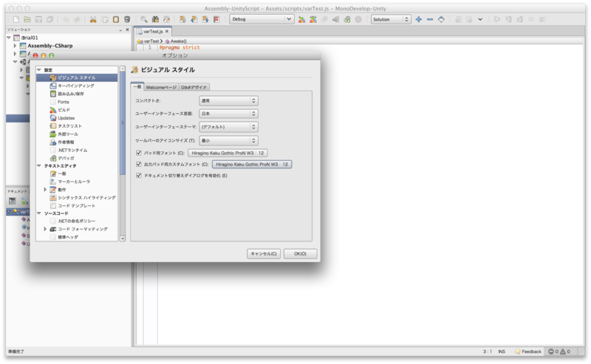The width and height of the screenshot is (591, 364).
Task: Select the varTest.js editor tab
Action: (154, 32)
